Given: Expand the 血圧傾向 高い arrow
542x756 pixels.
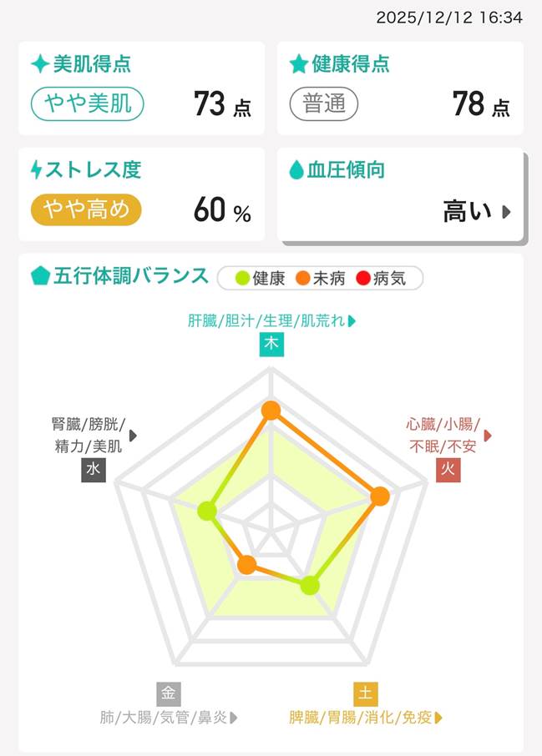Looking at the screenshot, I should 505,212.
